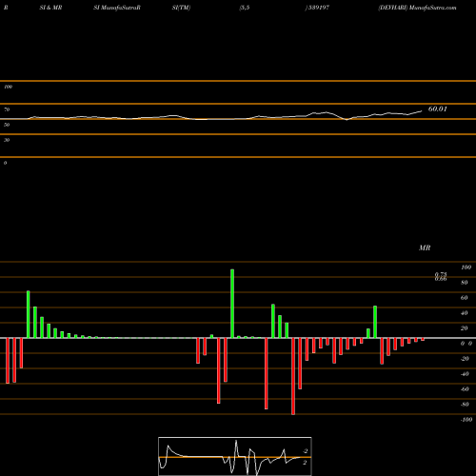Click the 50 label on the RSI axis
The image size is (476, 476).
click(x=7, y=125)
